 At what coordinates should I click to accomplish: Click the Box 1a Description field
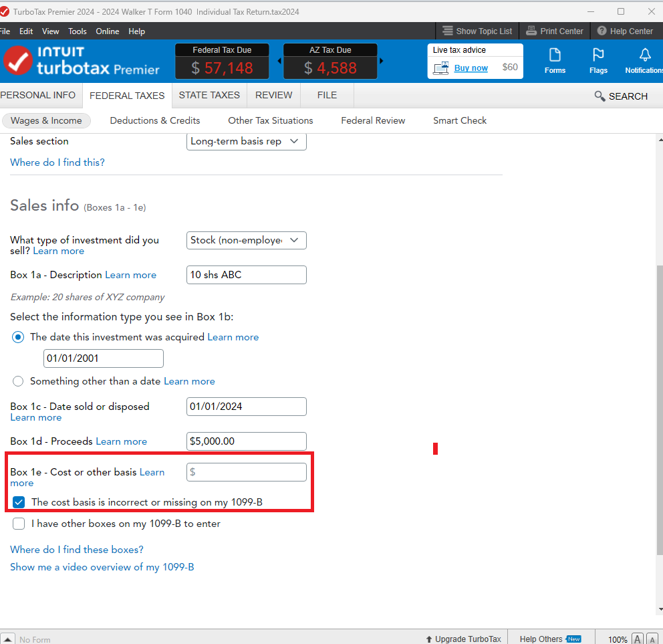coord(246,275)
